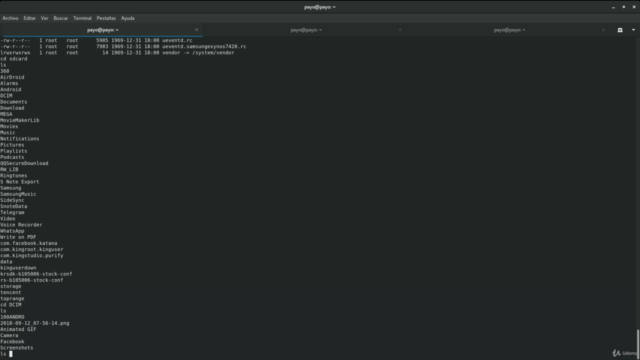
Task: Click the text 'Screenshots'
Action: click(x=17, y=348)
